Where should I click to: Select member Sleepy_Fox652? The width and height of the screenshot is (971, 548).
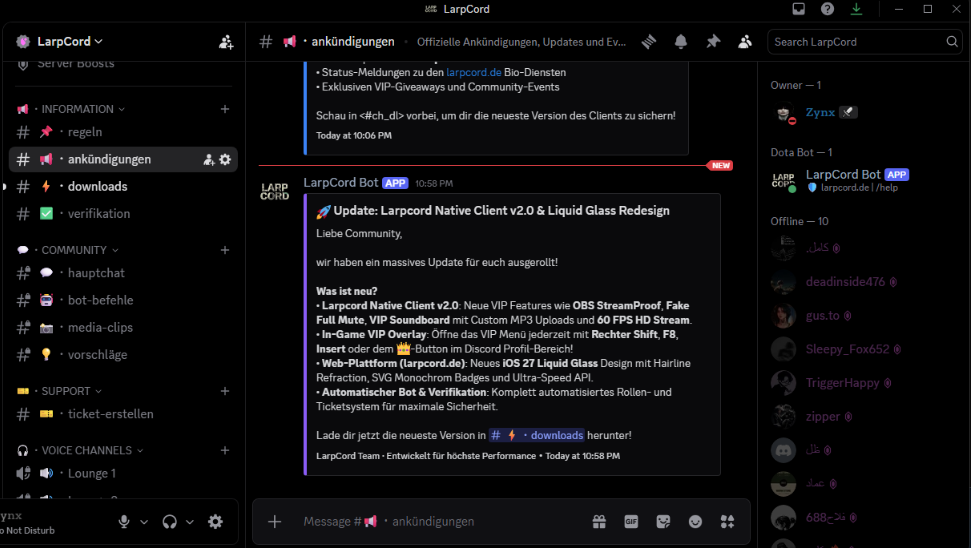click(x=864, y=349)
